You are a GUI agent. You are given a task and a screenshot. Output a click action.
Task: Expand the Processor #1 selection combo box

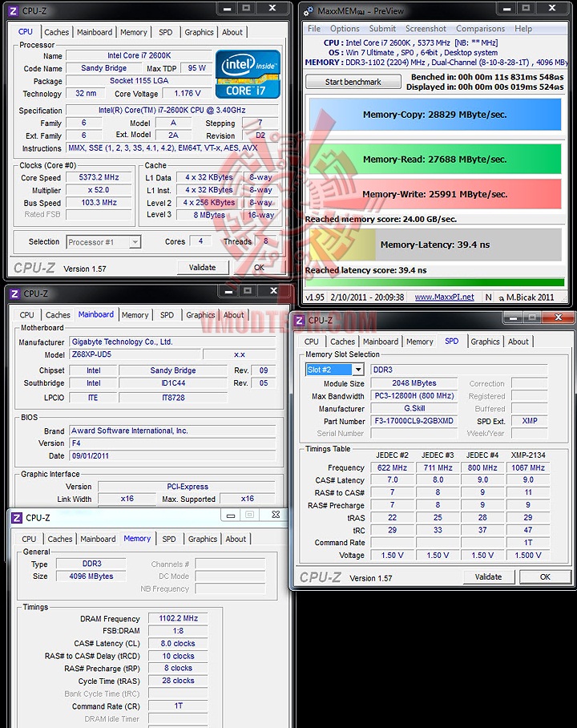tap(135, 242)
